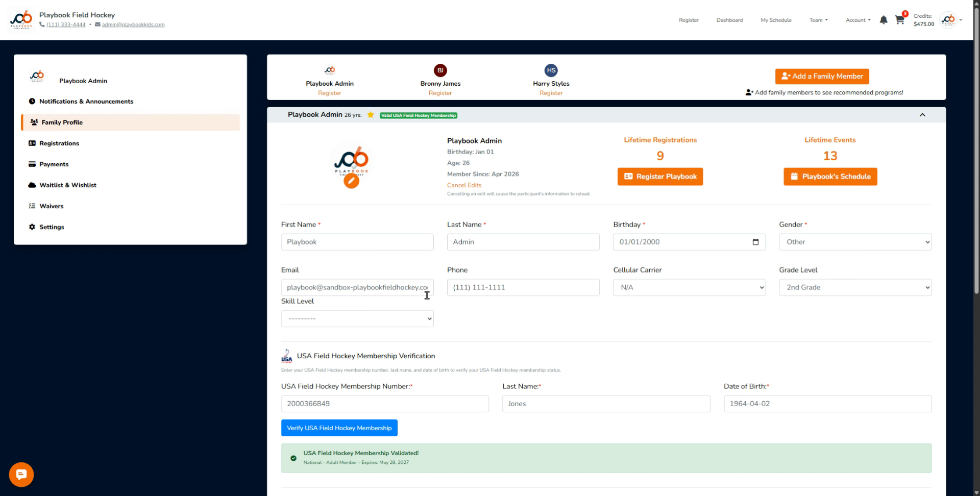
Task: Select Family Profile in sidebar
Action: (131, 122)
